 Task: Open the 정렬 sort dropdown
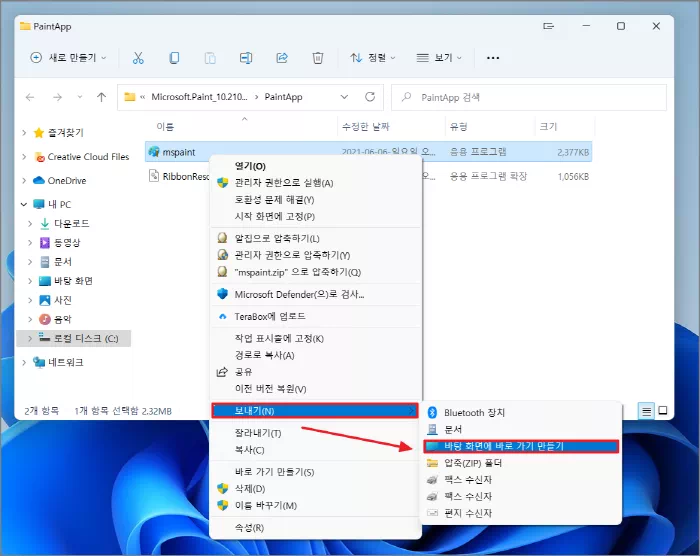click(x=373, y=58)
